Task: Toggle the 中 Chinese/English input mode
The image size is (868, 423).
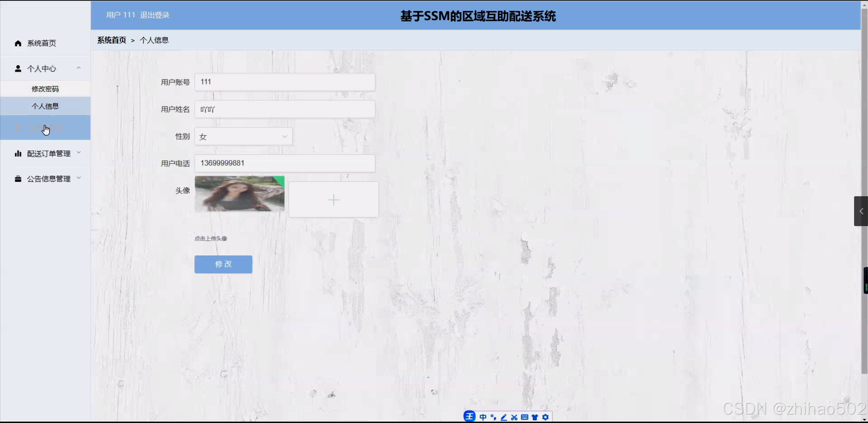Action: click(483, 417)
